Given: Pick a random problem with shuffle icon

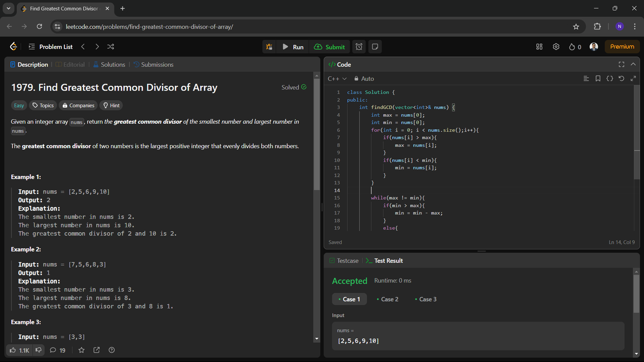Looking at the screenshot, I should click(x=110, y=47).
